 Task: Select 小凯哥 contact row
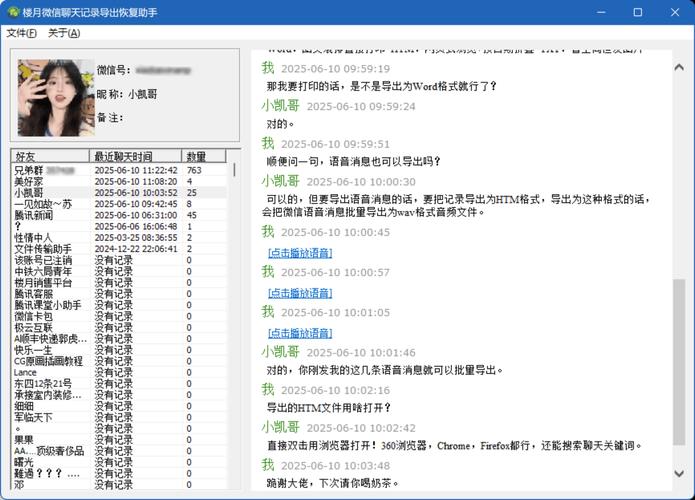(x=29, y=193)
